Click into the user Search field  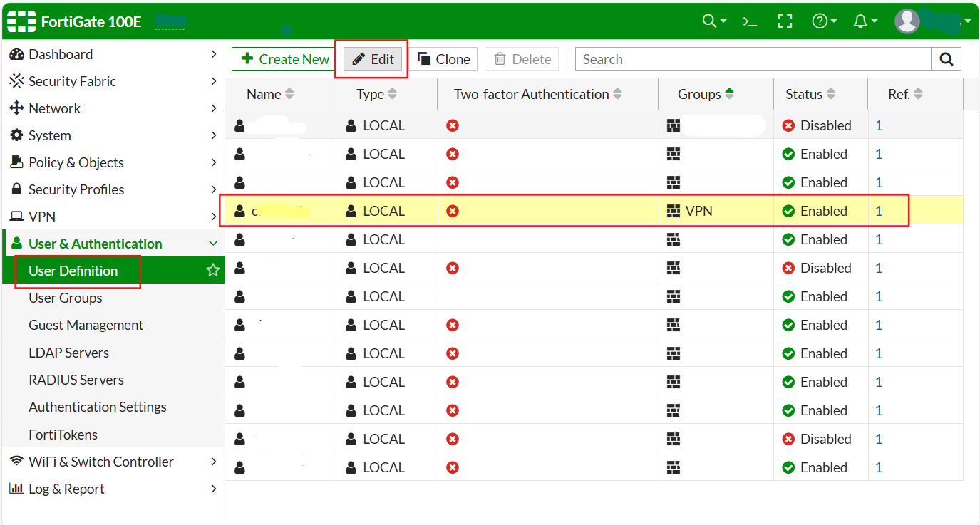[753, 59]
